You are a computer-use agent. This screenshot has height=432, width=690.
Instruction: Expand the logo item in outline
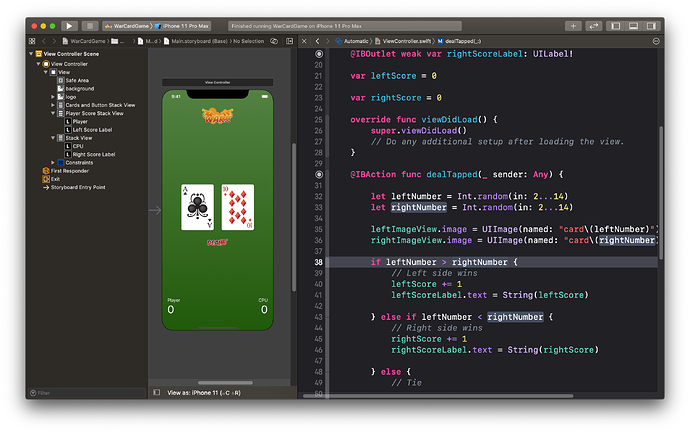coord(53,96)
